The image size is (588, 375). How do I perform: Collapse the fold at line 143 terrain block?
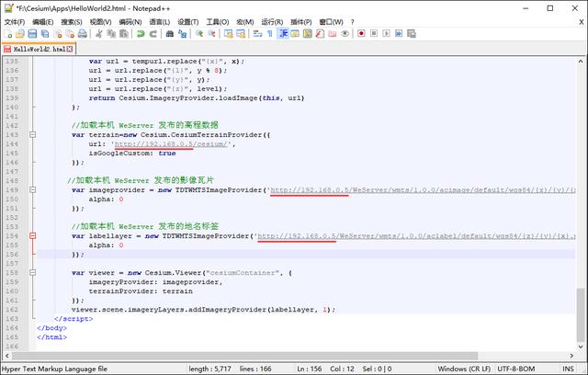pyautogui.click(x=33, y=134)
